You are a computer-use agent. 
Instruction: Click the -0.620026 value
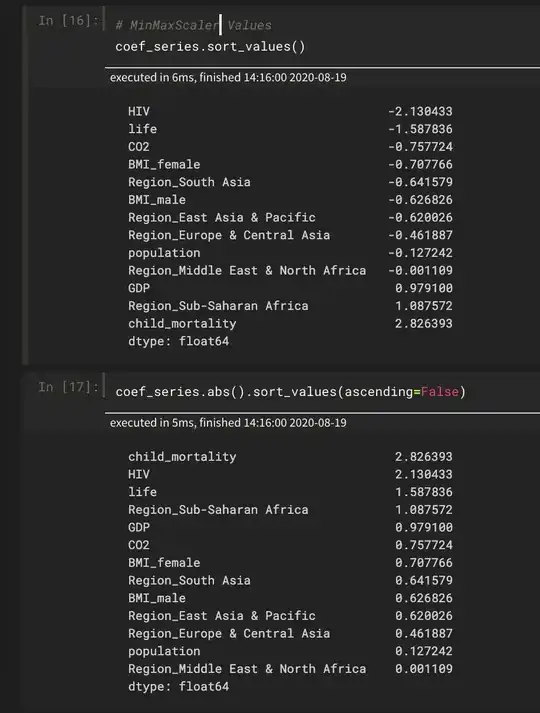point(420,217)
